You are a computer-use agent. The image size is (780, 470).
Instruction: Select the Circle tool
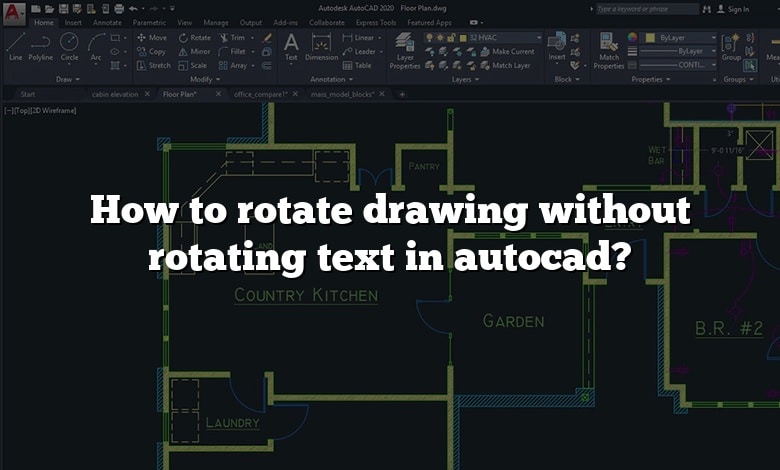(x=69, y=47)
